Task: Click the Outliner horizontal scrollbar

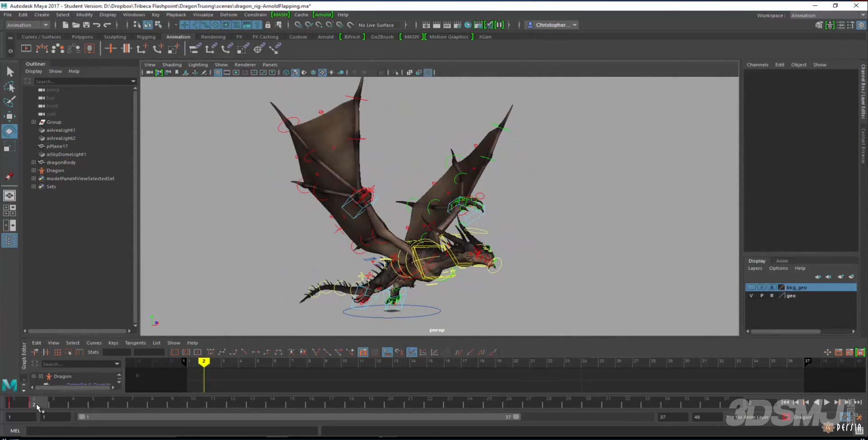Action: tap(77, 331)
